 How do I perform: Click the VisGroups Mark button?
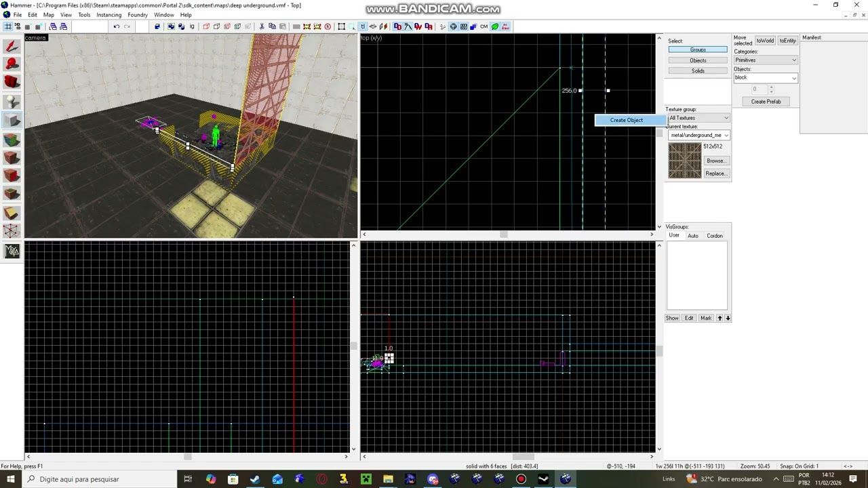(706, 318)
